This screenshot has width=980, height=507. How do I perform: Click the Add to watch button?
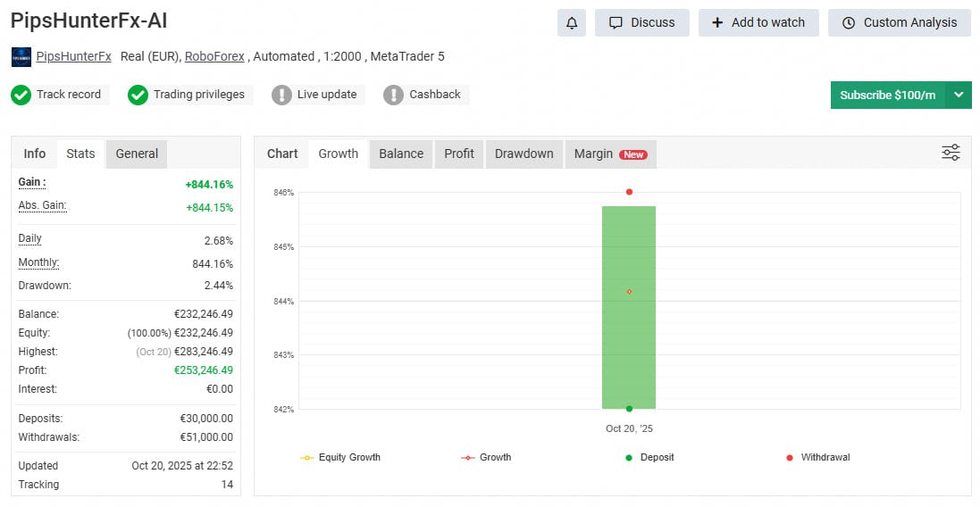coord(758,22)
